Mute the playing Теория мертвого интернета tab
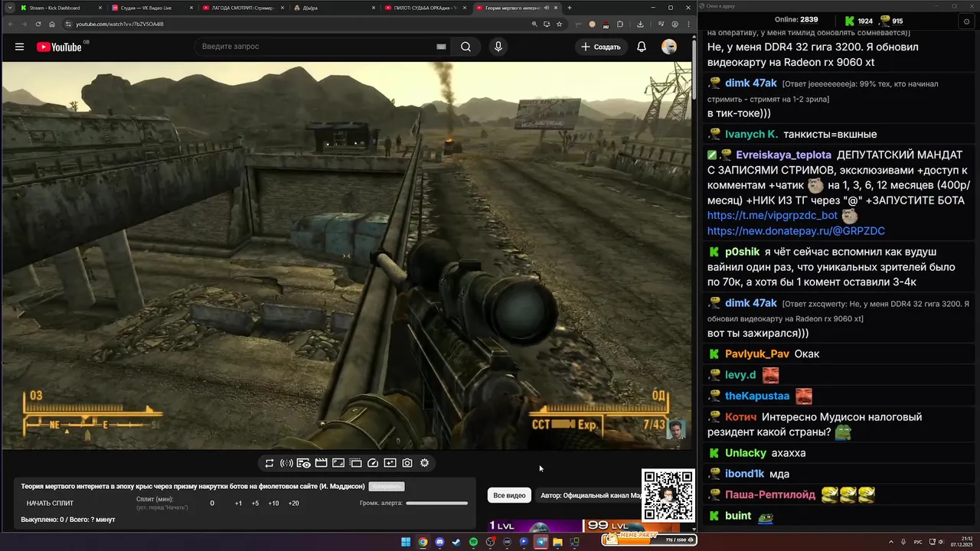 (545, 8)
